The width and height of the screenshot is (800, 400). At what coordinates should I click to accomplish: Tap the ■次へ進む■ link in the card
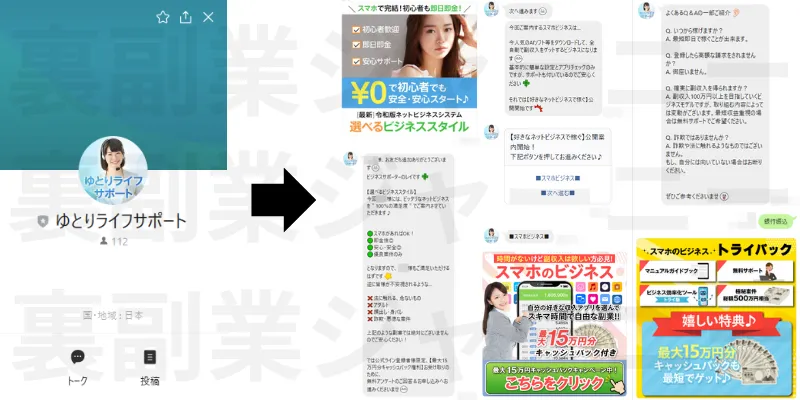558,193
